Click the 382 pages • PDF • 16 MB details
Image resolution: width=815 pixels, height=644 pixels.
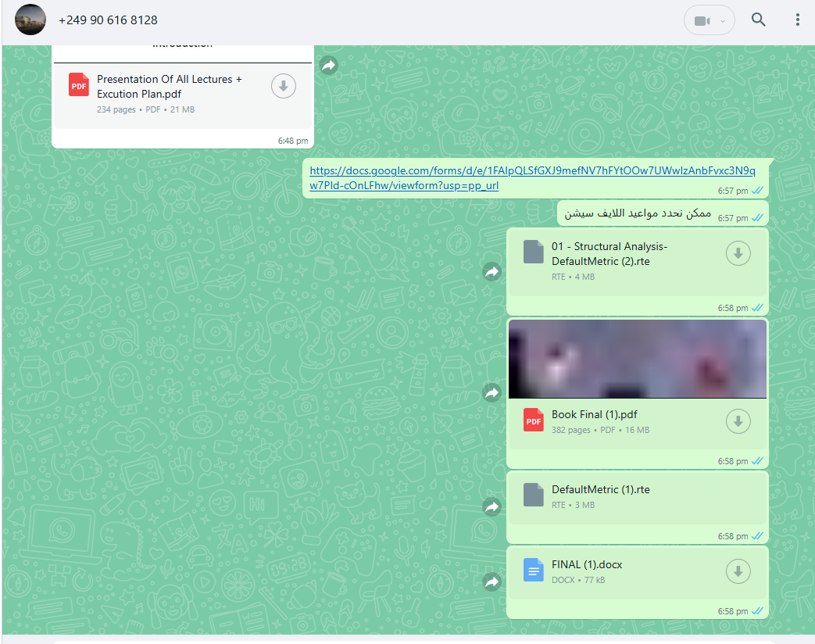tap(600, 430)
